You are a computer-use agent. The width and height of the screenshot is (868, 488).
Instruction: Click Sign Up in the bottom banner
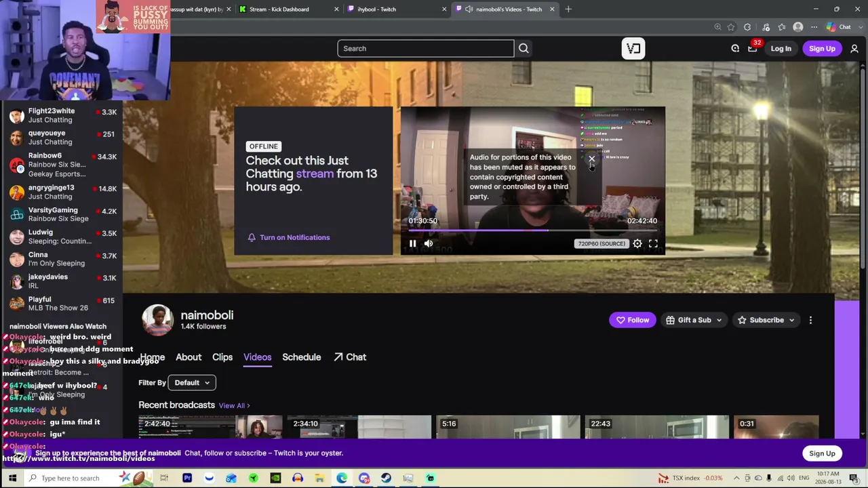pyautogui.click(x=822, y=453)
